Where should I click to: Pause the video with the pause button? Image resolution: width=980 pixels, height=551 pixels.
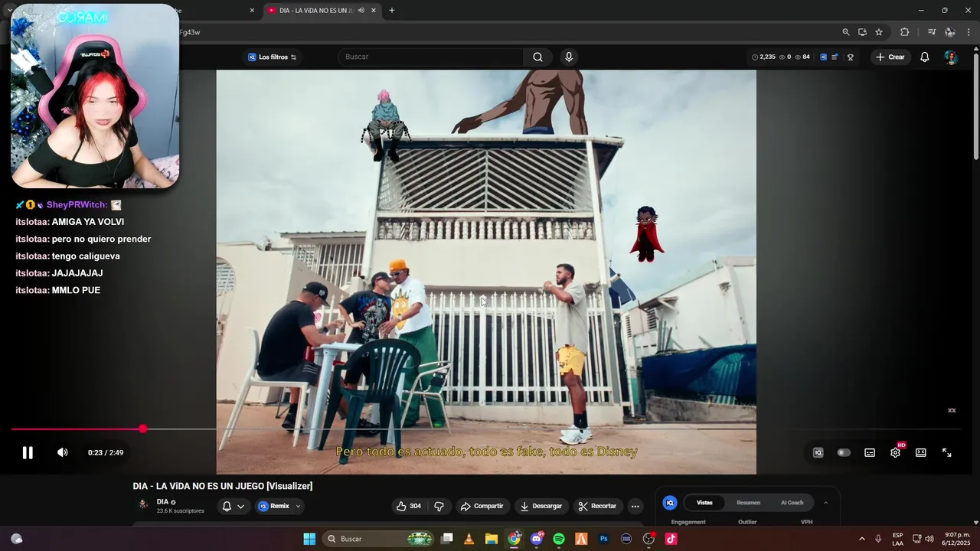tap(28, 452)
